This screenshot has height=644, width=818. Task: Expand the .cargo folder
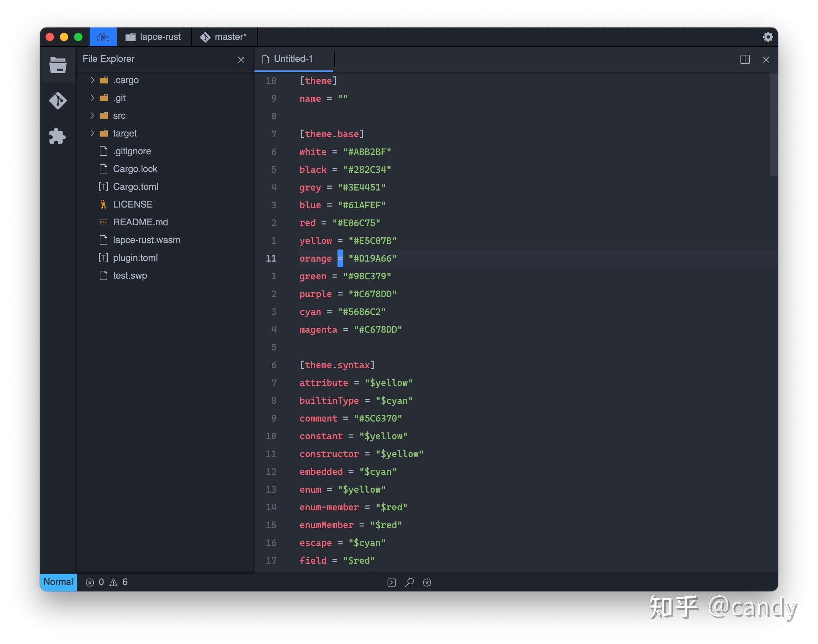pyautogui.click(x=92, y=80)
